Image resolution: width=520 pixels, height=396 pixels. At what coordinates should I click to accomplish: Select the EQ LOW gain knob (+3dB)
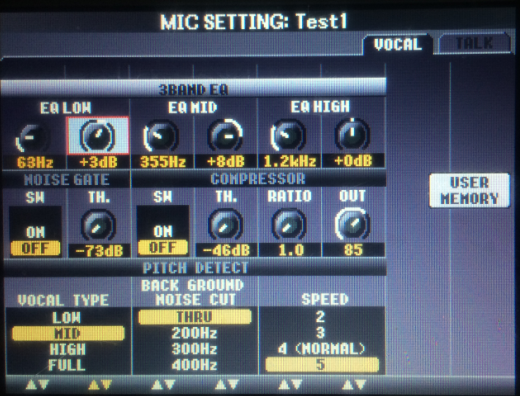click(98, 136)
